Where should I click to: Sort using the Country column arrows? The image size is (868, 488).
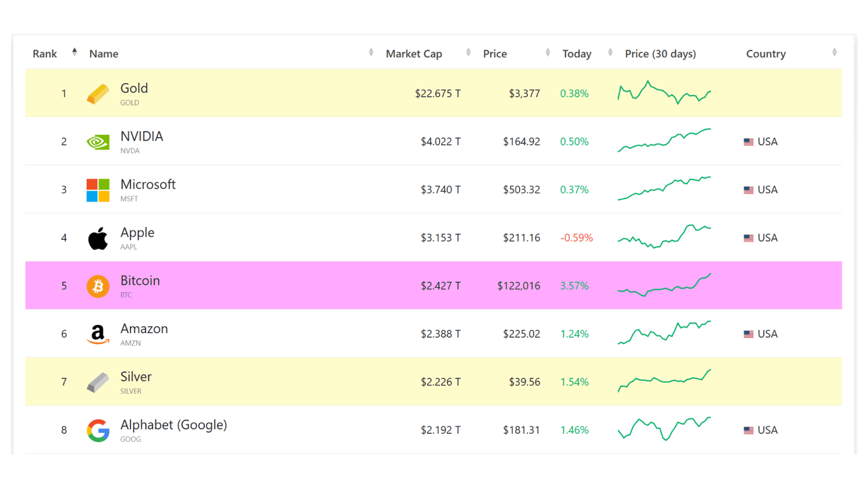coord(834,52)
